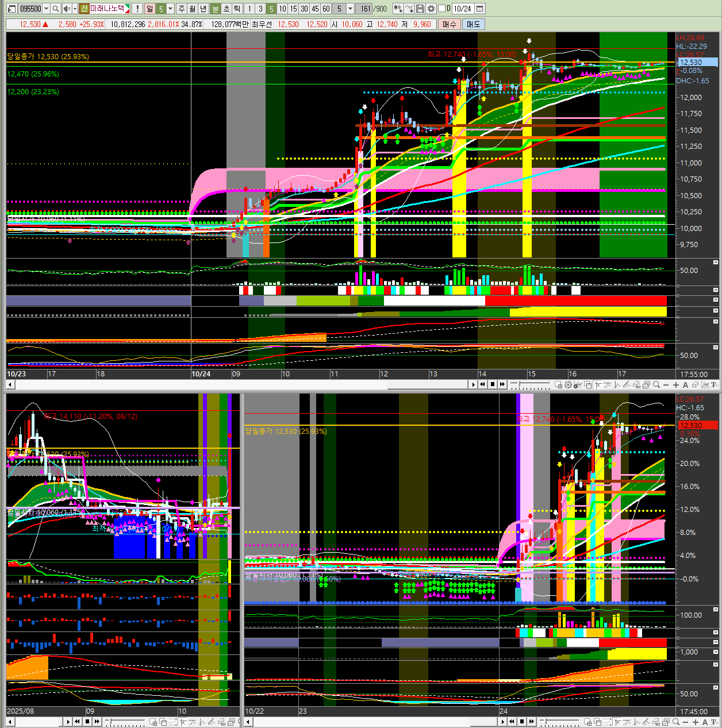Click the minus zoom icon in bottom-right chart toolbar
The height and width of the screenshot is (728, 722).
(685, 722)
